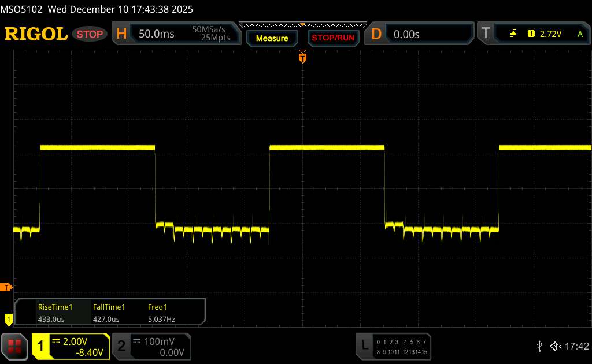The image size is (592, 364).
Task: Toggle the muted speaker icon
Action: click(555, 346)
